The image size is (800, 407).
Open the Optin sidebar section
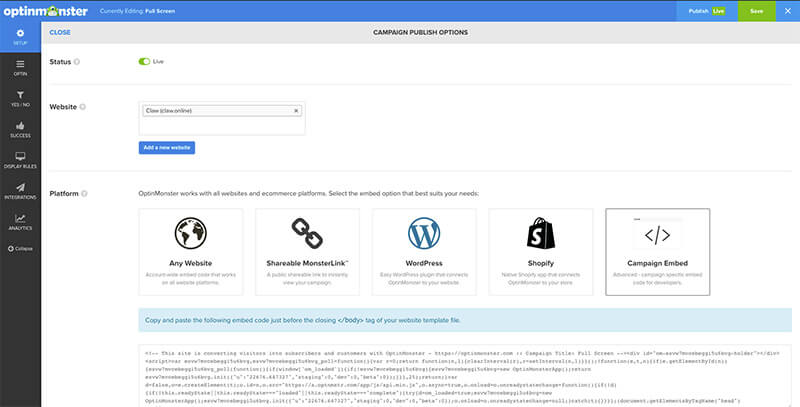pyautogui.click(x=20, y=68)
